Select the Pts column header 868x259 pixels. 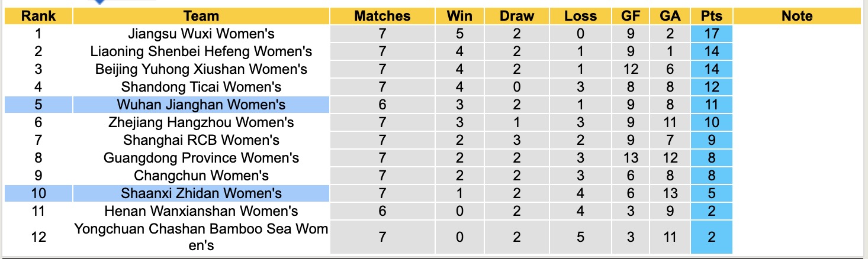point(711,16)
